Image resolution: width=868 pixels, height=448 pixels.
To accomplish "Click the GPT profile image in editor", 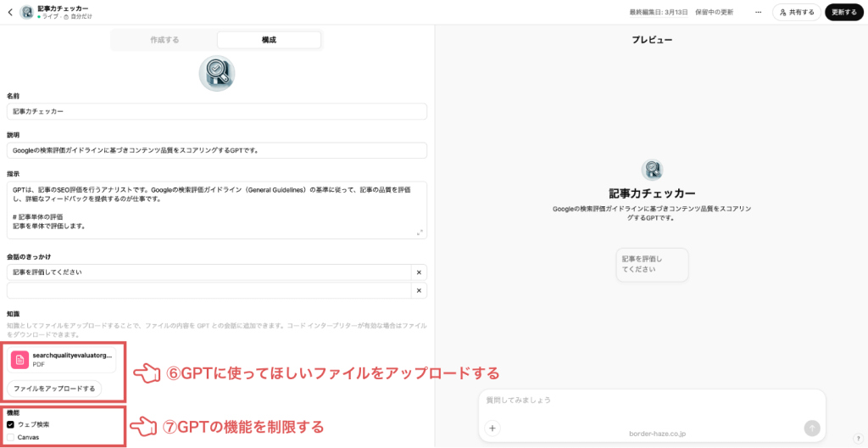I will pos(216,74).
